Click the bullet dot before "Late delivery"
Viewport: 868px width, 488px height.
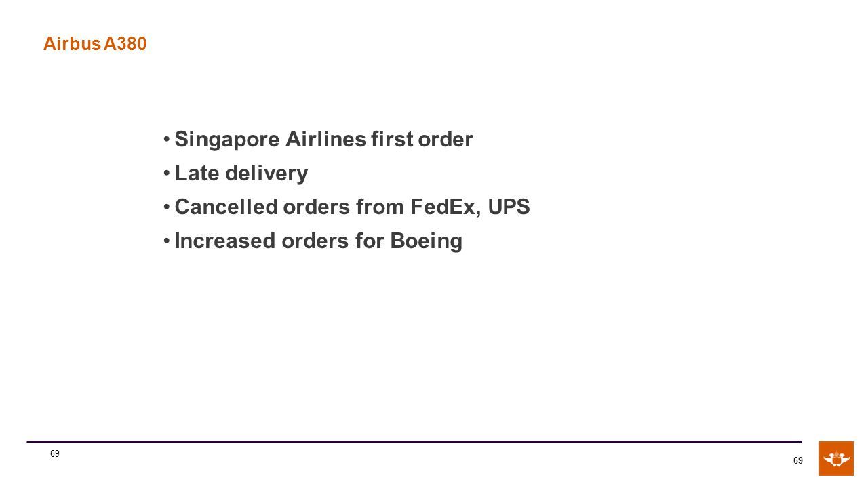tap(167, 174)
